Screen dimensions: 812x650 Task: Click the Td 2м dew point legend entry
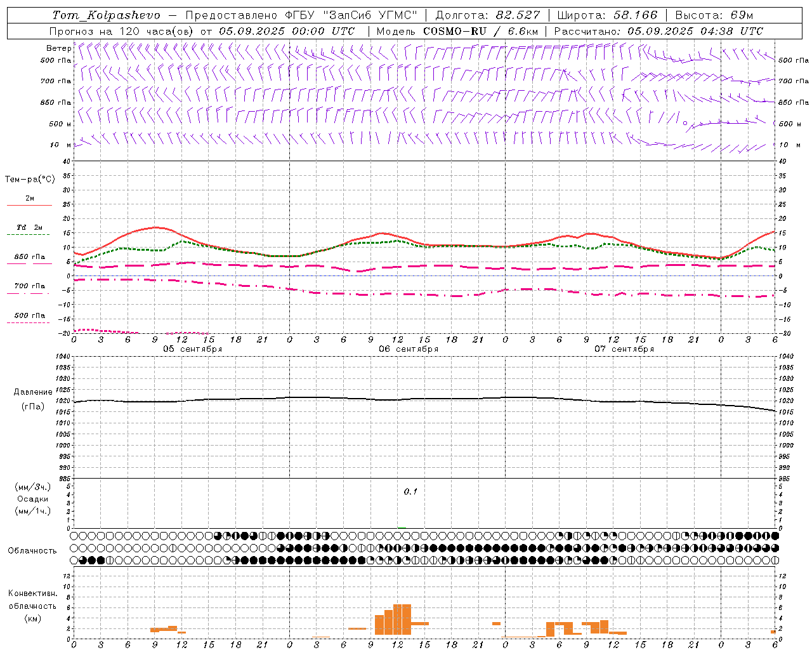pyautogui.click(x=30, y=227)
